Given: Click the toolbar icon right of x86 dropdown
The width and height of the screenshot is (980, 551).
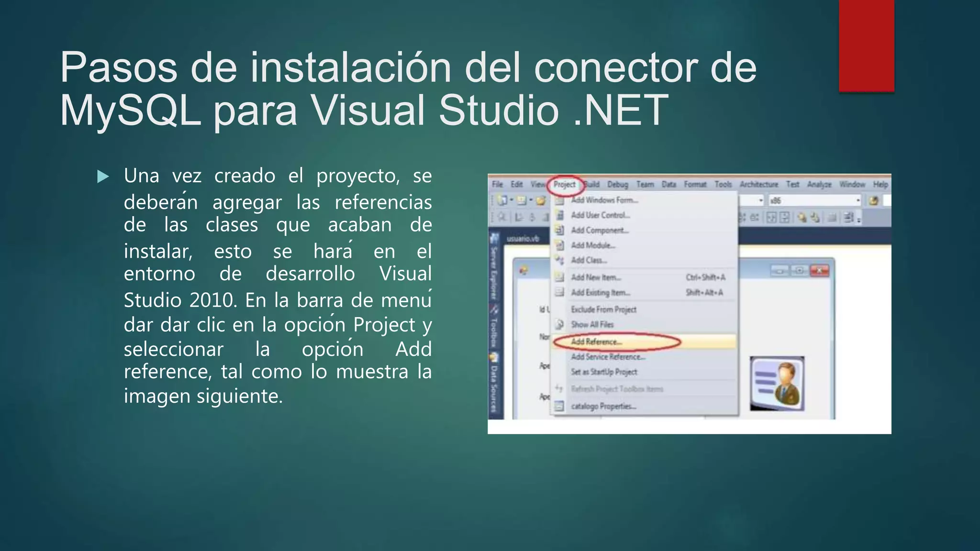Looking at the screenshot, I should (874, 200).
